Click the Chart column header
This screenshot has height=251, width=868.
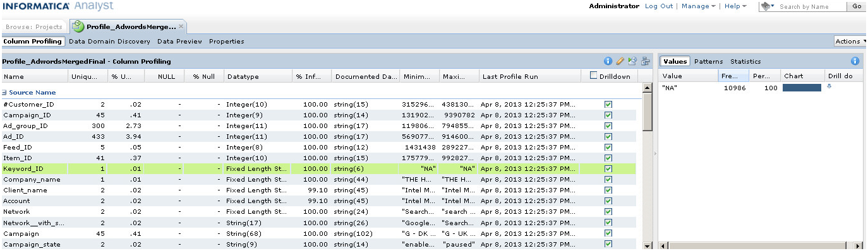click(803, 76)
